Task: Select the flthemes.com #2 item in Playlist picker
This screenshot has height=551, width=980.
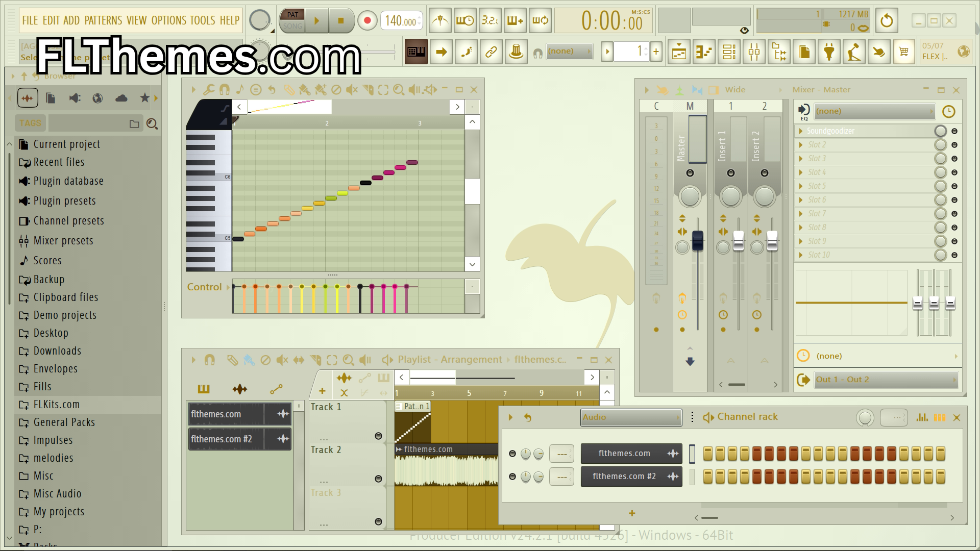Action: [240, 439]
